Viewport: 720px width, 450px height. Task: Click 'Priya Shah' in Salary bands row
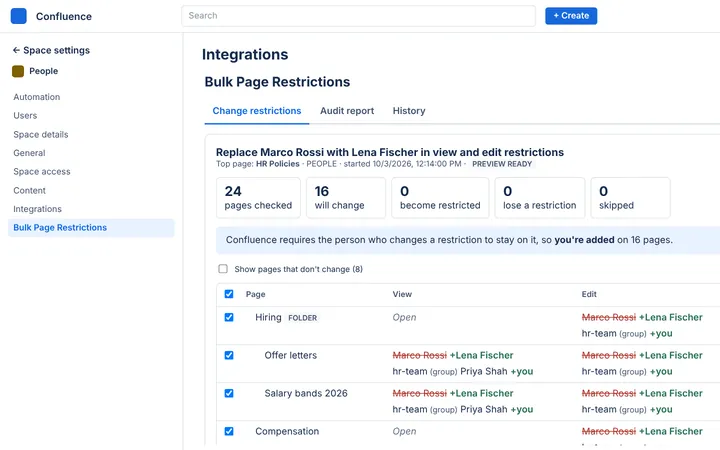(484, 409)
